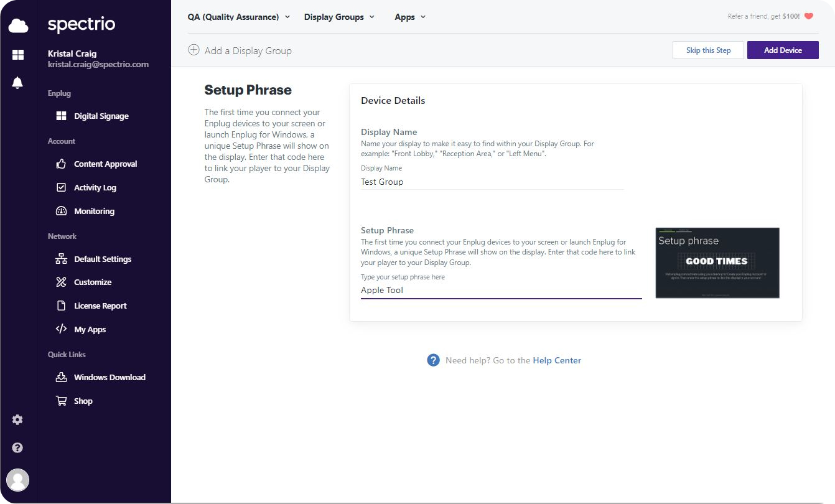Check notifications via the bell icon
The height and width of the screenshot is (504, 835).
pos(17,82)
